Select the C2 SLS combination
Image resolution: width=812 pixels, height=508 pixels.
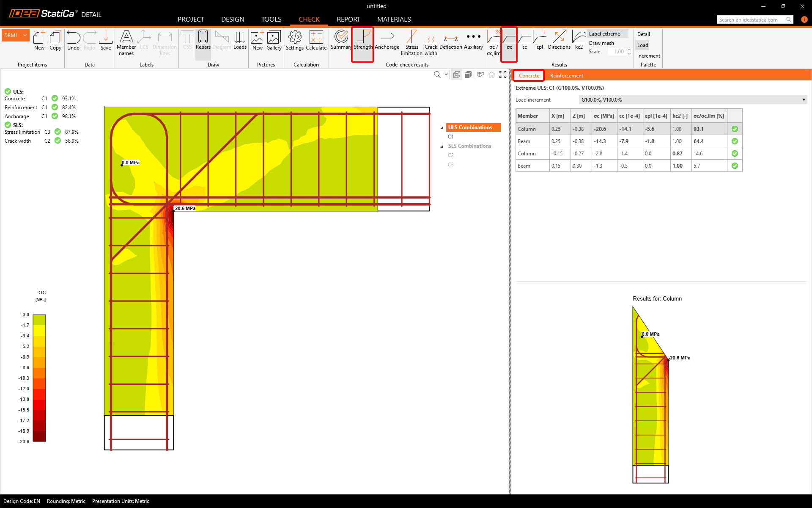[x=450, y=155]
